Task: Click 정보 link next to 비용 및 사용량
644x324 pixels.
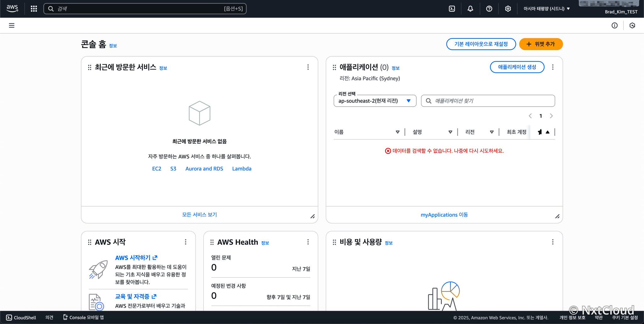Action: click(x=389, y=243)
